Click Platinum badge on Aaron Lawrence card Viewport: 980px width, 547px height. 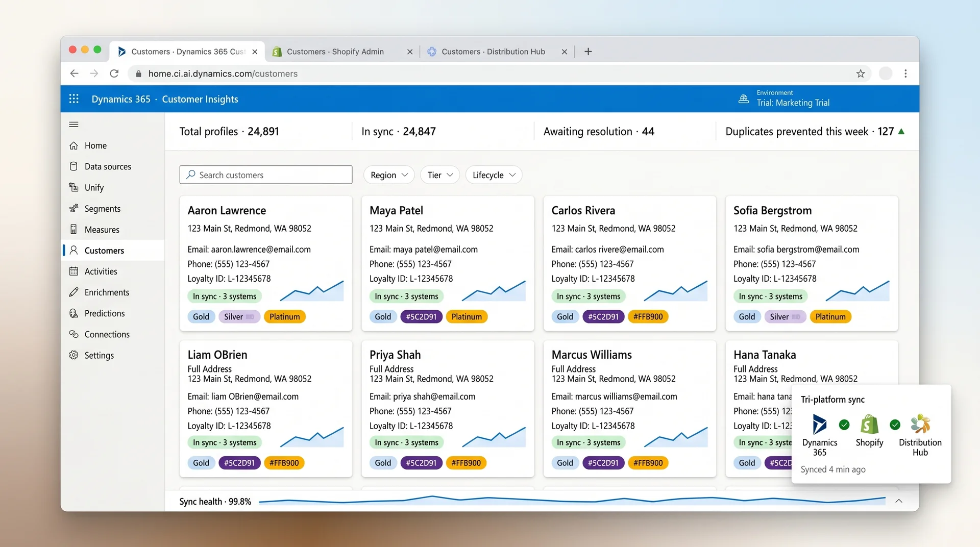pyautogui.click(x=285, y=316)
